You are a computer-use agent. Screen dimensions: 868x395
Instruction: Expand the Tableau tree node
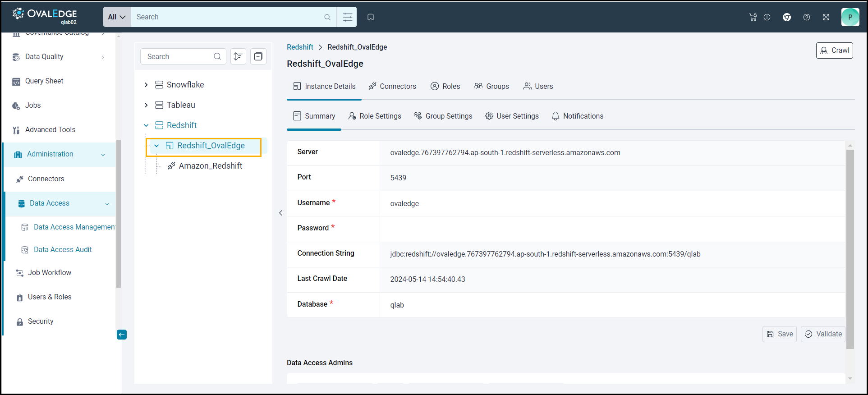[146, 105]
